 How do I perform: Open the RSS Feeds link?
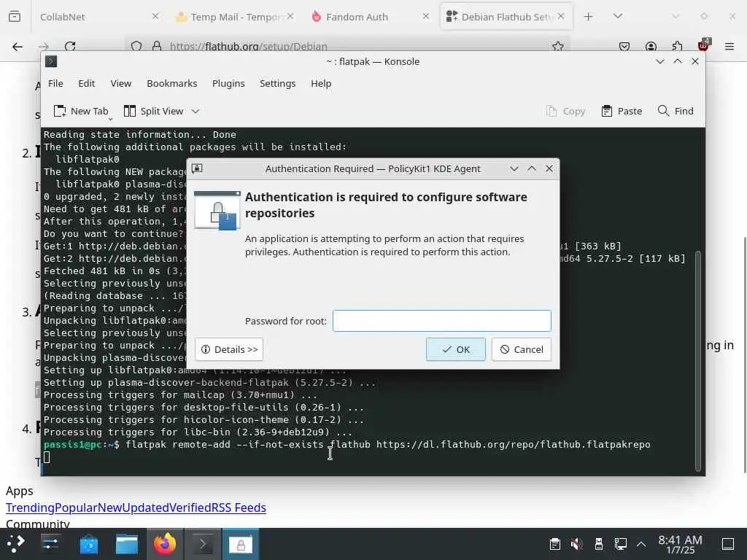coord(239,507)
